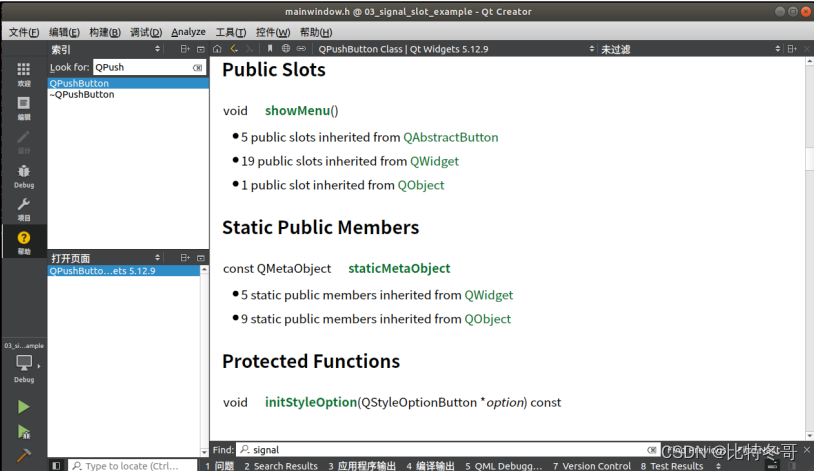Open the 文件(F) menu

click(x=24, y=32)
